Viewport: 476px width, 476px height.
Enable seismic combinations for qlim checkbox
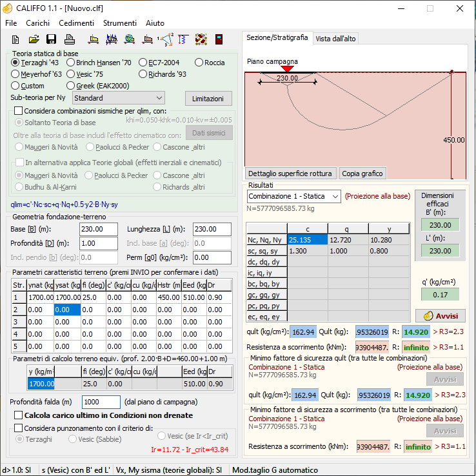pyautogui.click(x=19, y=111)
